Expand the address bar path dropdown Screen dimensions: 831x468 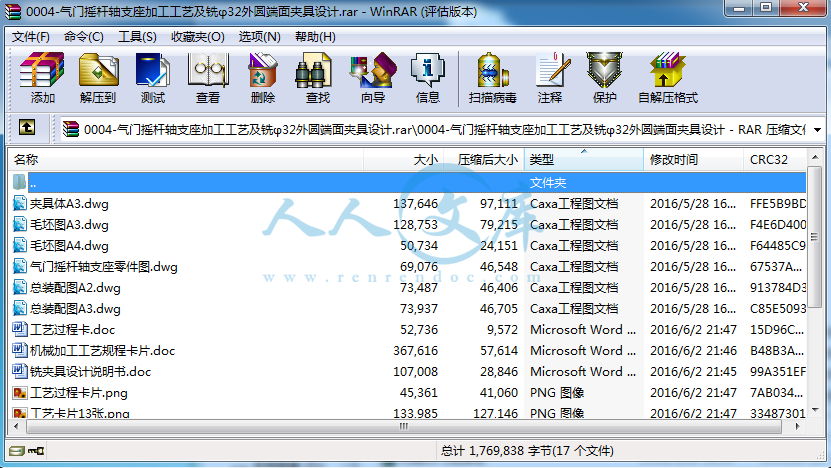[x=817, y=130]
